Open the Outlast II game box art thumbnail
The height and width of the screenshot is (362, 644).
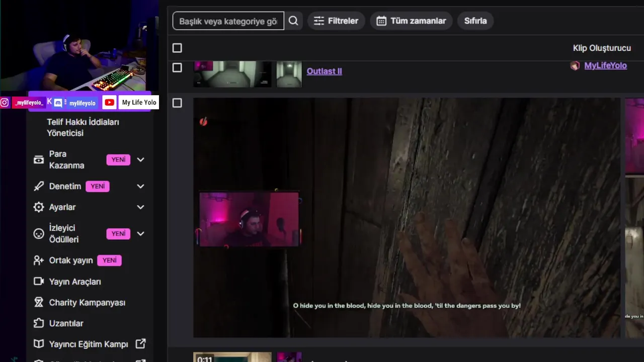point(289,74)
